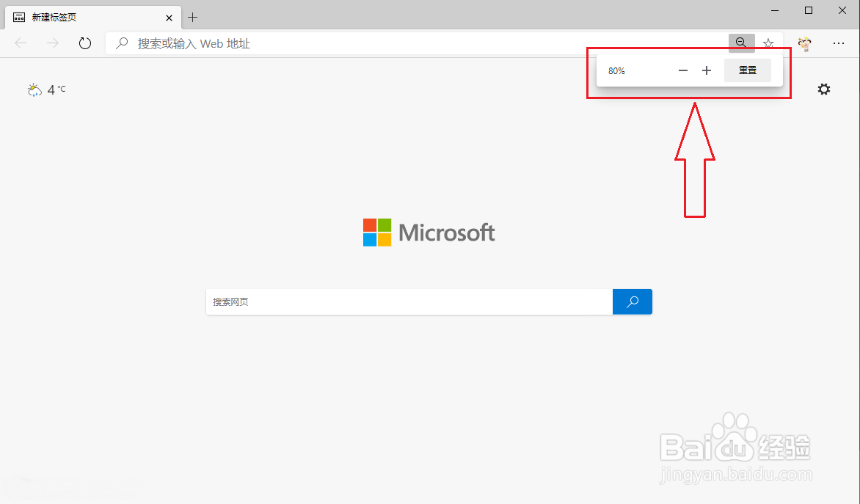Click the weather icon showing 4°C

pyautogui.click(x=34, y=90)
